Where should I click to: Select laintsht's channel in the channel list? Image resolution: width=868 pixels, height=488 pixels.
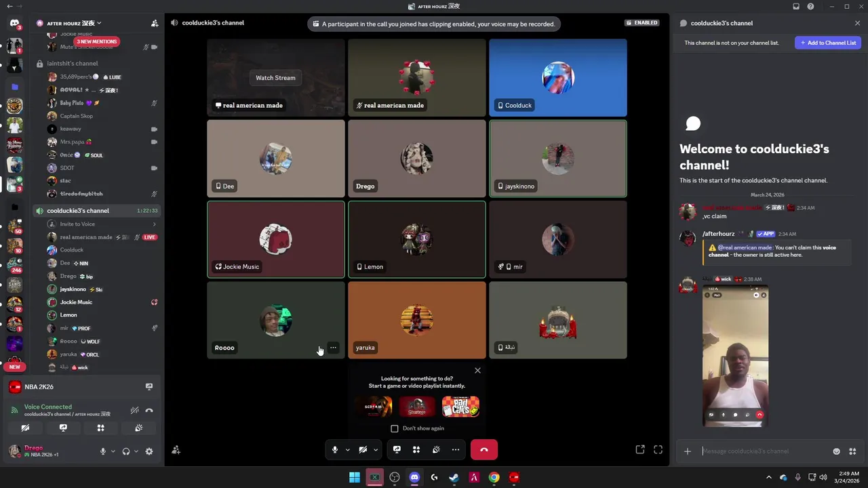(x=73, y=64)
